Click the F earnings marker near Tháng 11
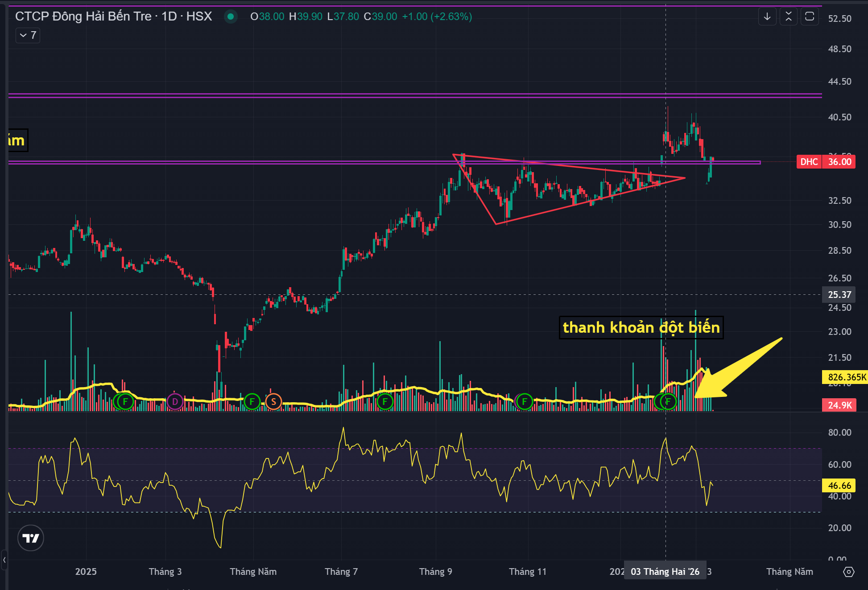Screen dimensions: 868x590 pyautogui.click(x=525, y=401)
